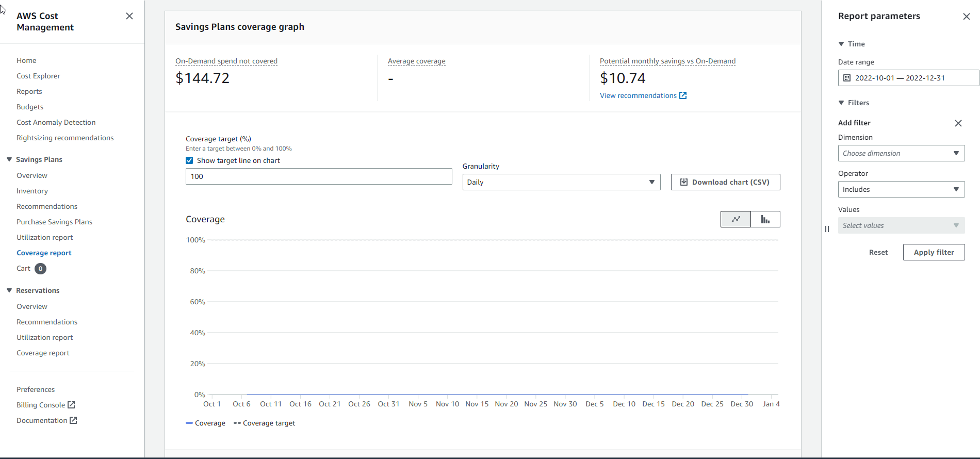Click the Average coverage label
Image resolution: width=980 pixels, height=459 pixels.
point(417,61)
